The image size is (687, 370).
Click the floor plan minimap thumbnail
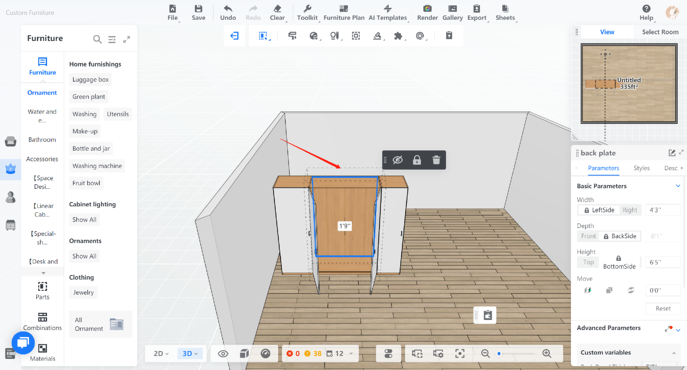click(x=629, y=83)
